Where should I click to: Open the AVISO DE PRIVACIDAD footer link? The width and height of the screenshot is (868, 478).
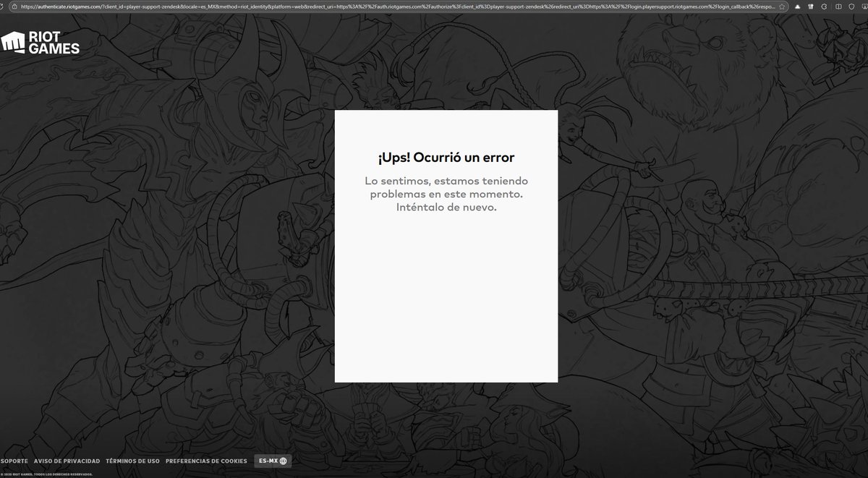pos(67,461)
